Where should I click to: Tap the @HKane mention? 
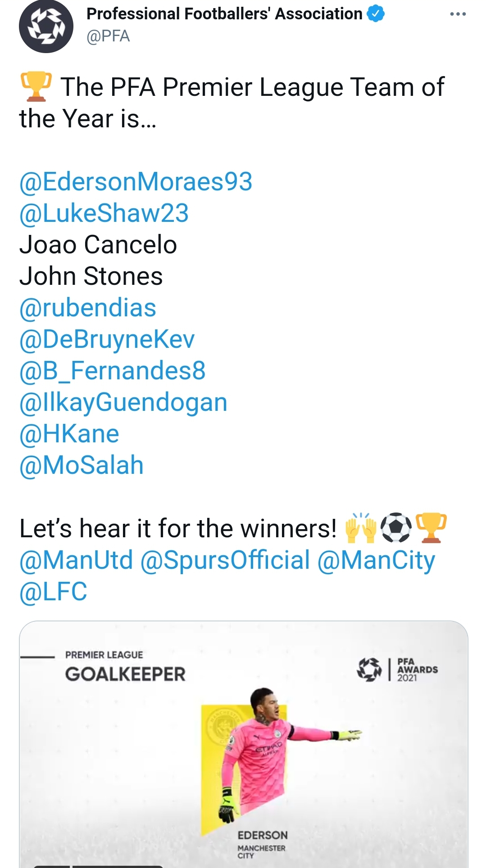tap(69, 434)
